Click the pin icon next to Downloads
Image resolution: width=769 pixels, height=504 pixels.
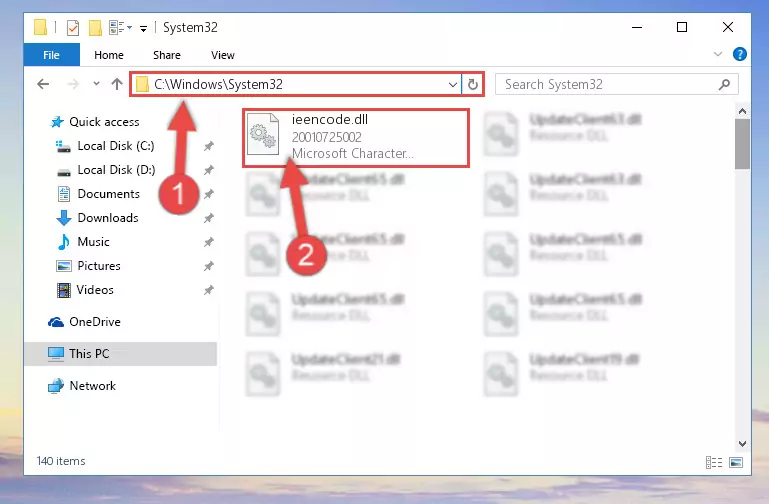pyautogui.click(x=209, y=218)
